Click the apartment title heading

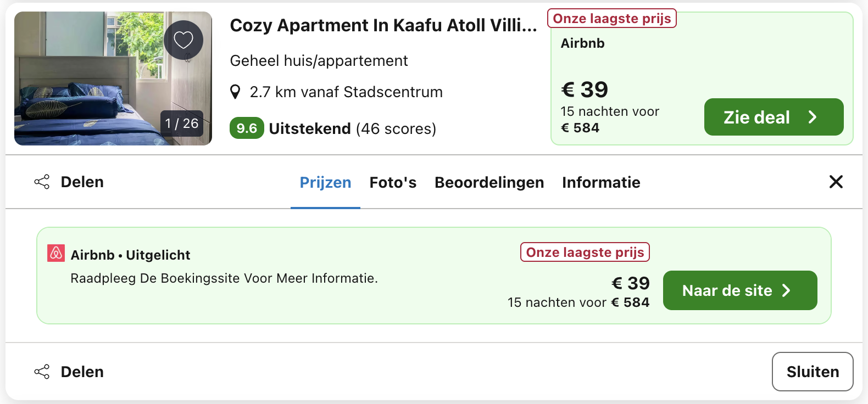(383, 25)
